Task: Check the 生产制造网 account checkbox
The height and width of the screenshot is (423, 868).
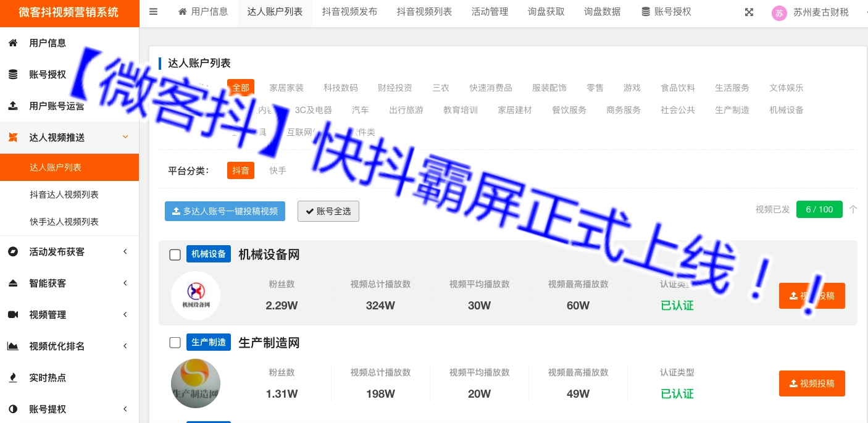Action: coord(175,343)
